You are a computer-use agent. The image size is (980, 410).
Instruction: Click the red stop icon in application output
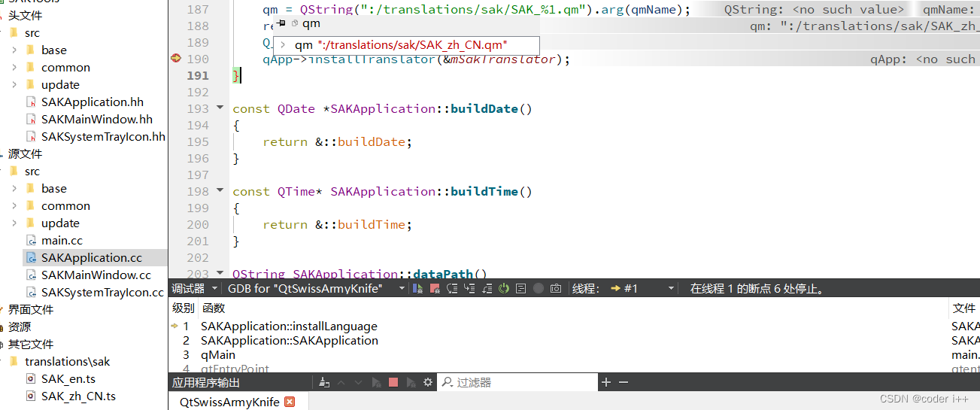(x=393, y=383)
